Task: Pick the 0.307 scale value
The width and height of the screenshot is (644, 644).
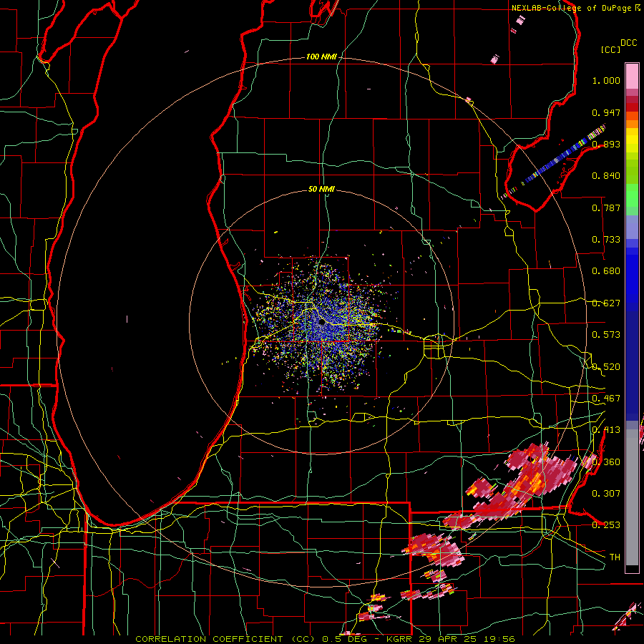Action: click(x=606, y=494)
